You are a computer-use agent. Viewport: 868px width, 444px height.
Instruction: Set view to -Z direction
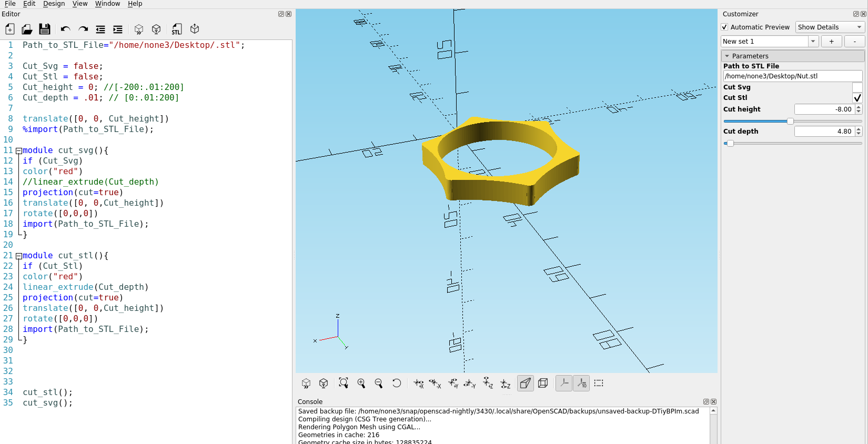[x=506, y=384]
